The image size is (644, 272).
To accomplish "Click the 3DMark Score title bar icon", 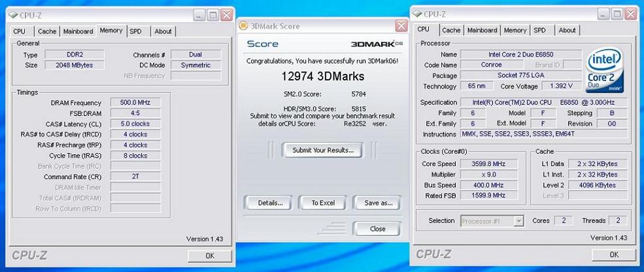I will [x=244, y=26].
